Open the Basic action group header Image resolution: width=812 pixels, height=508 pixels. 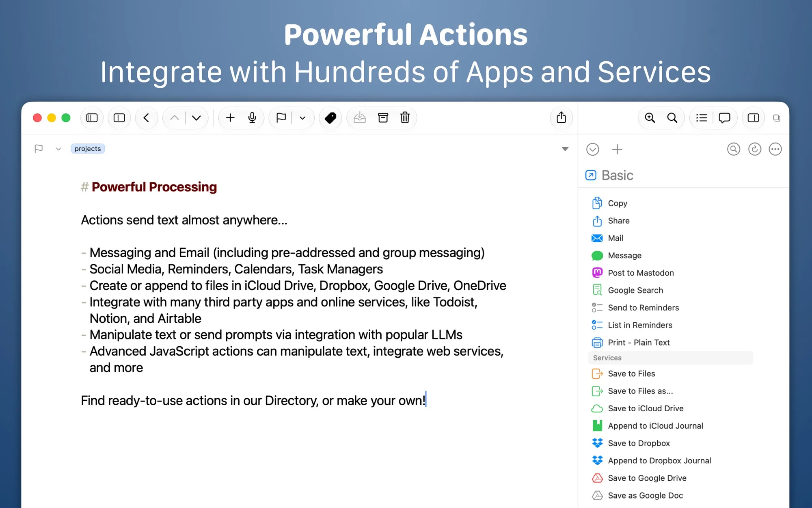tap(609, 175)
